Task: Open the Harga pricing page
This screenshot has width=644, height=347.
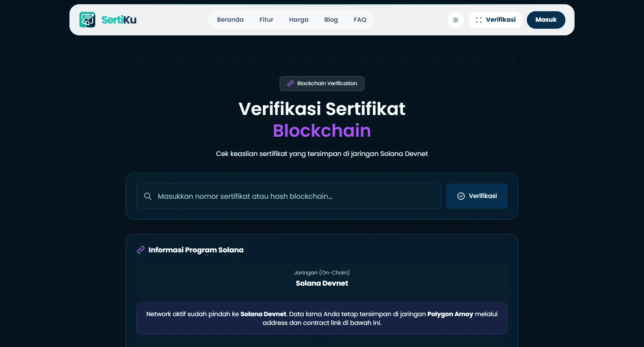Action: [x=299, y=20]
